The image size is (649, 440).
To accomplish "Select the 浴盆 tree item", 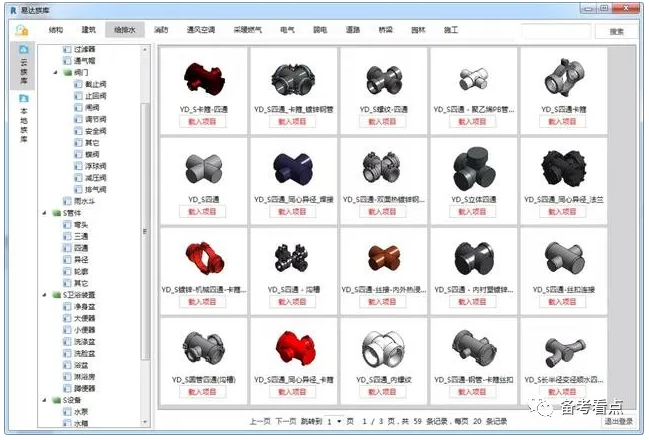I will pos(81,365).
